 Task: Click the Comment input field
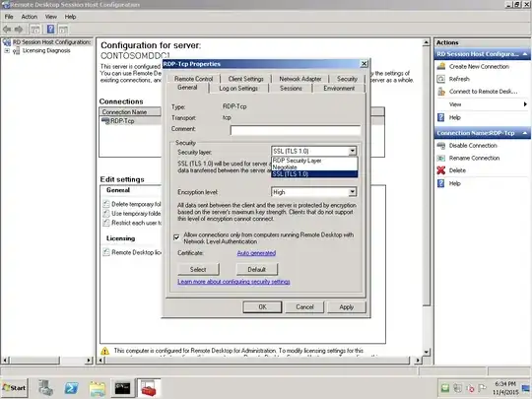pyautogui.click(x=296, y=130)
